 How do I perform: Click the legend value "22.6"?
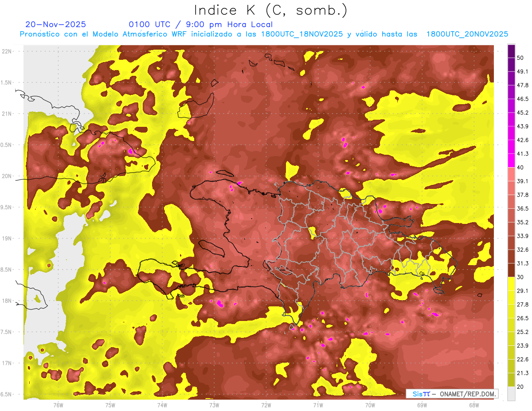pyautogui.click(x=523, y=359)
